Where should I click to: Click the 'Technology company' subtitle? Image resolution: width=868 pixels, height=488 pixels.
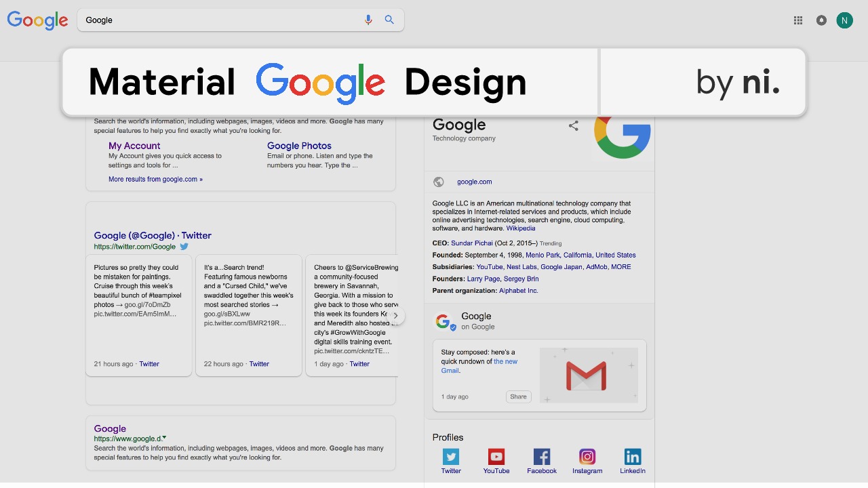pyautogui.click(x=464, y=138)
